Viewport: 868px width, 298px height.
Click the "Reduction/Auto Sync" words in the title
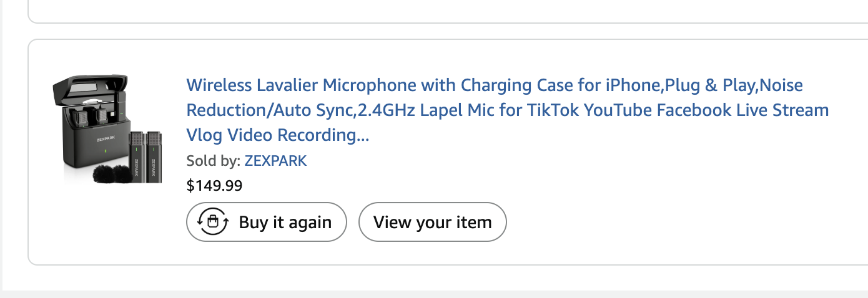pos(270,110)
